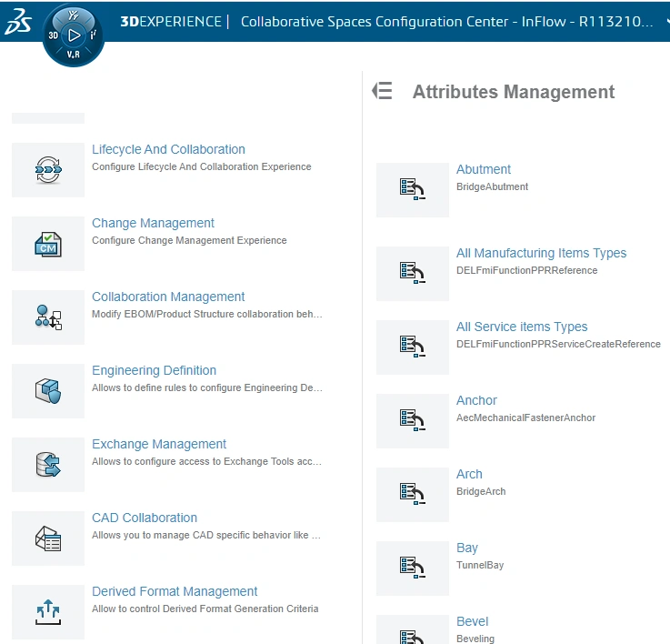Select the Bevel type link

point(472,621)
